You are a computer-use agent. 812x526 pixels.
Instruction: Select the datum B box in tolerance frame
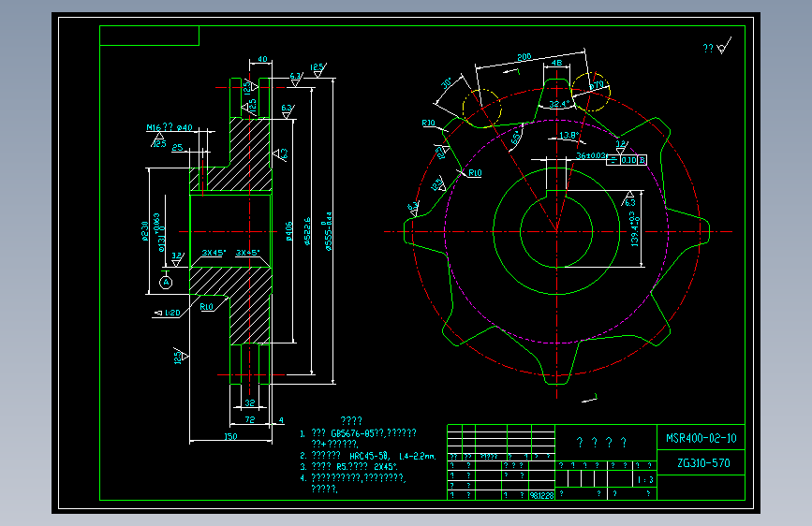click(642, 160)
